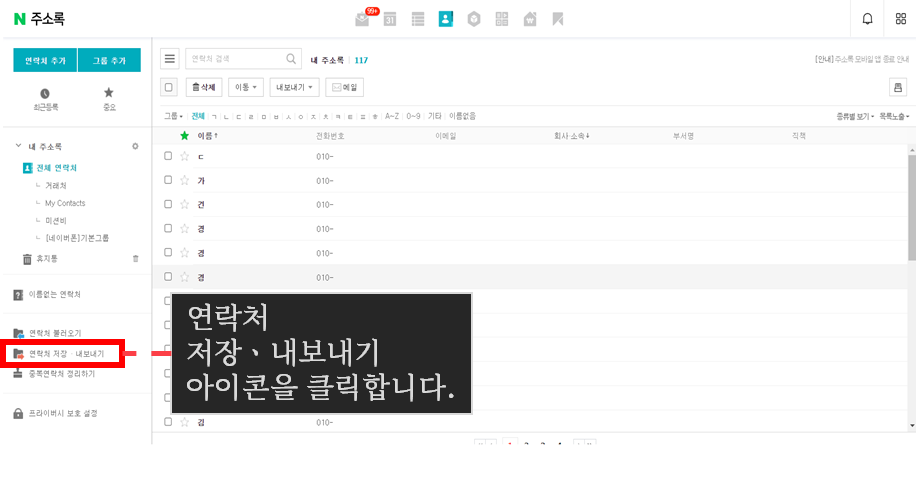Open the Calendar icon showing 31

point(390,19)
